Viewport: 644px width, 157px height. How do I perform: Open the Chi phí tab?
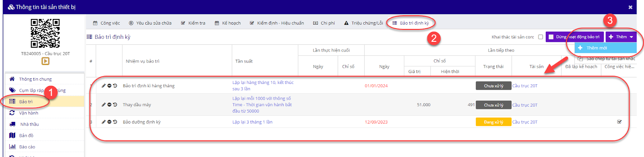tap(324, 23)
